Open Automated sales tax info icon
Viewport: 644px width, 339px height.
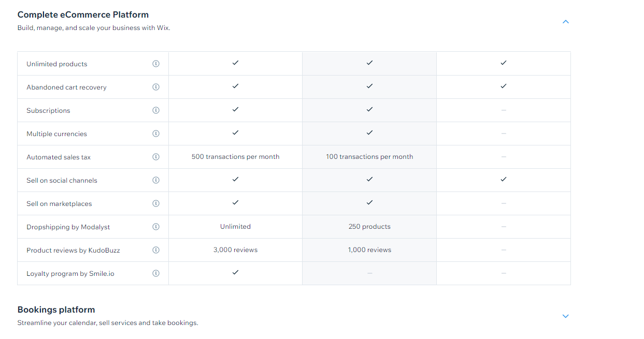[x=156, y=157]
